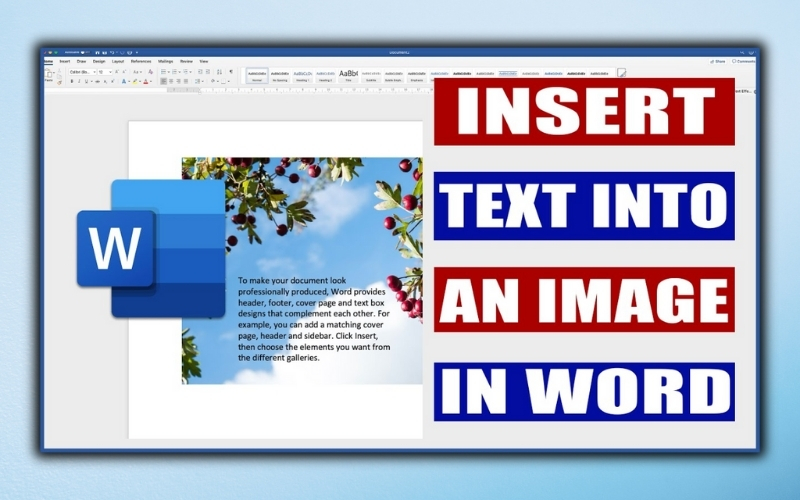Toggle Superscript formatting
Screen dimensions: 800x500
tap(113, 81)
